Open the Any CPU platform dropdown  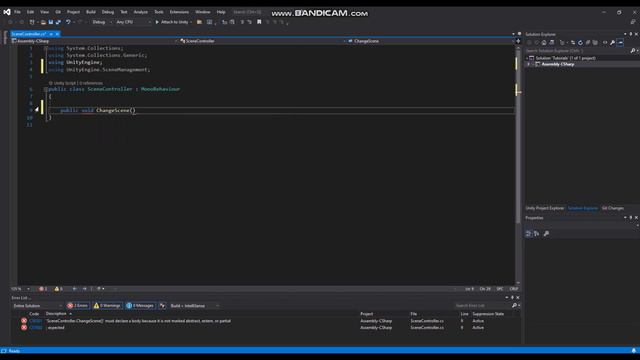133,22
